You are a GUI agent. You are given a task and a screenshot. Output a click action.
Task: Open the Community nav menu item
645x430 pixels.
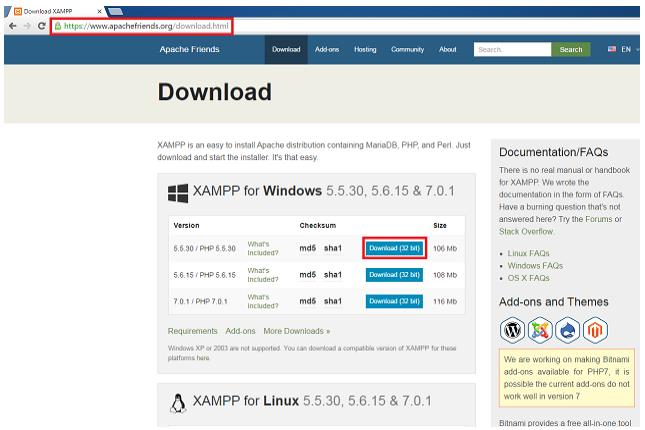(x=407, y=49)
